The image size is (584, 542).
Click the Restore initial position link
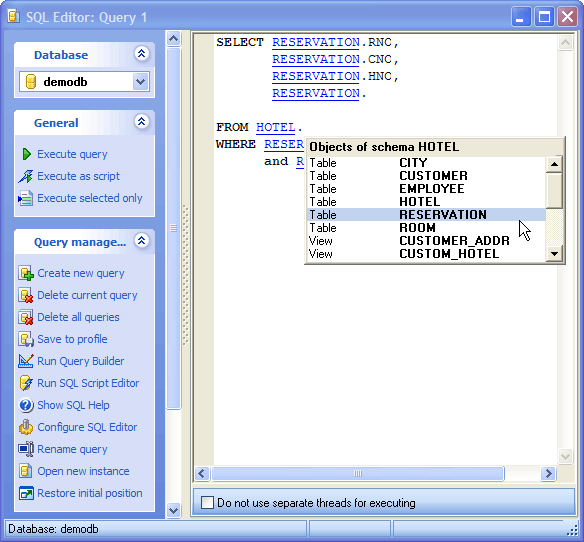point(90,493)
